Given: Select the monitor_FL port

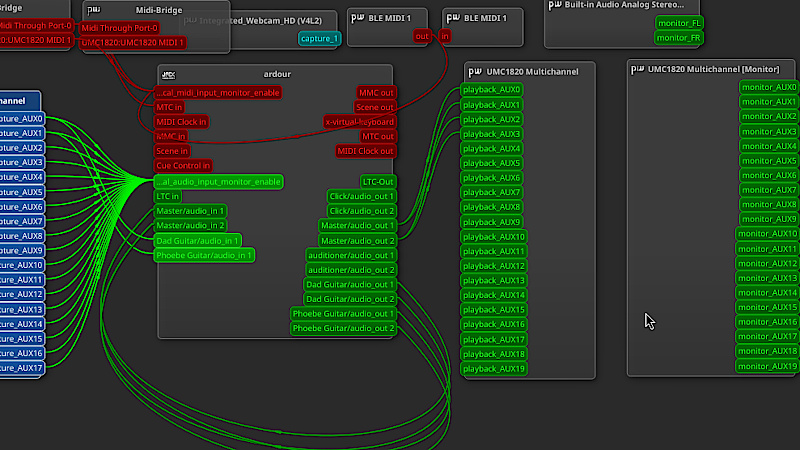Looking at the screenshot, I should pyautogui.click(x=677, y=22).
